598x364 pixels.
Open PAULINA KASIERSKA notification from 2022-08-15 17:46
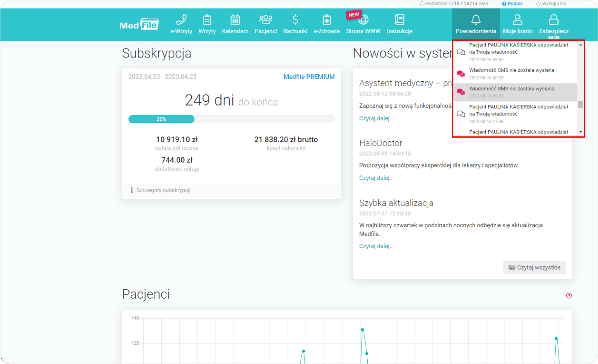click(515, 114)
